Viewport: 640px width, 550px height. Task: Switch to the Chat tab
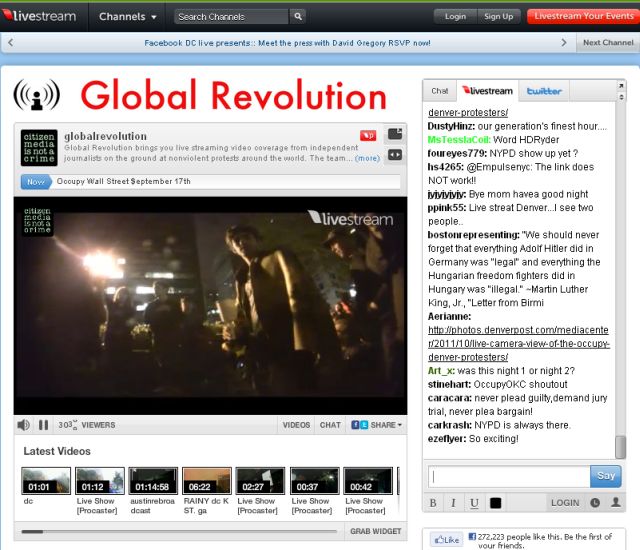tap(440, 91)
